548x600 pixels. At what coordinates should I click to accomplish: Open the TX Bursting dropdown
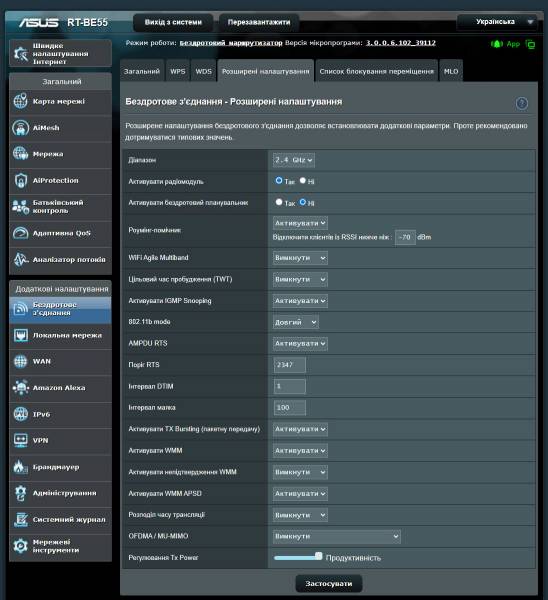300,429
